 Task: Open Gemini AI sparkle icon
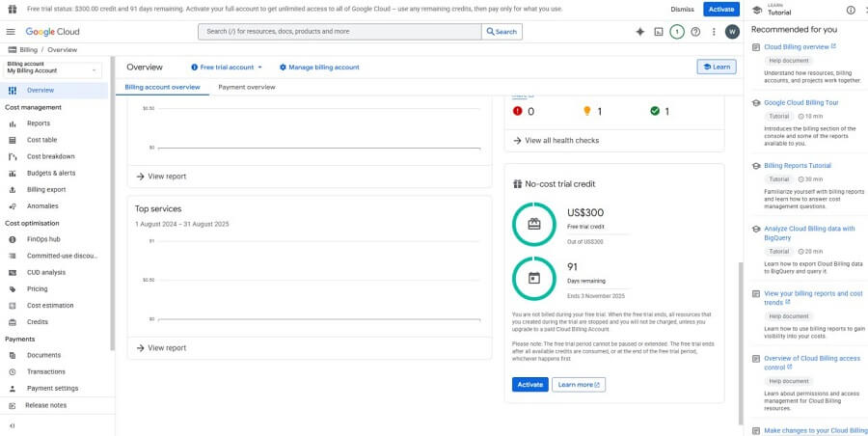point(640,32)
